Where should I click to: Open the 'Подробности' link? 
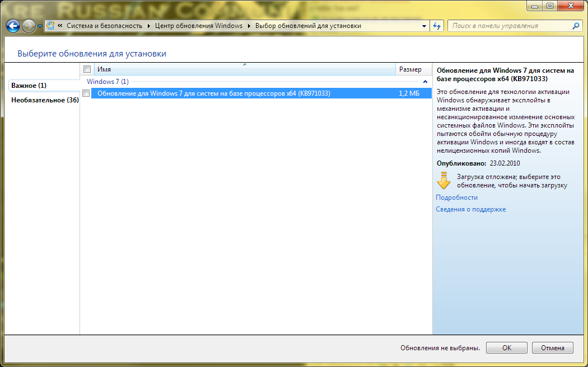pos(456,197)
